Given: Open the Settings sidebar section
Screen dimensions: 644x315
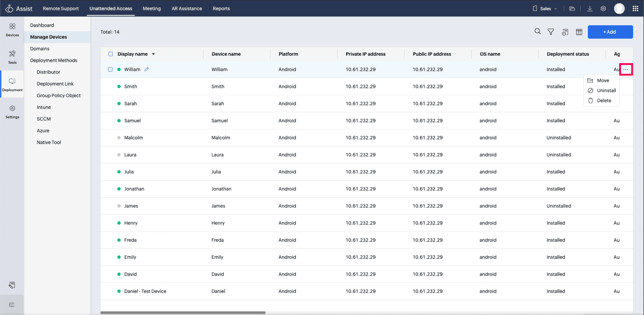Looking at the screenshot, I should pyautogui.click(x=12, y=112).
